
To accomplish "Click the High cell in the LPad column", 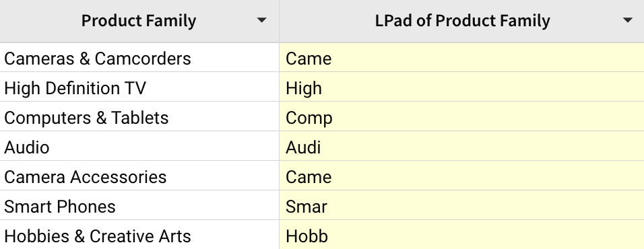I will 461,87.
